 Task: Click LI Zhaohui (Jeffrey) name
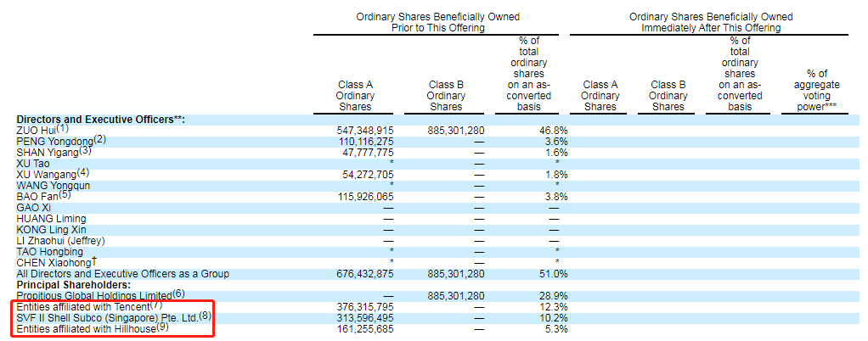coord(61,241)
